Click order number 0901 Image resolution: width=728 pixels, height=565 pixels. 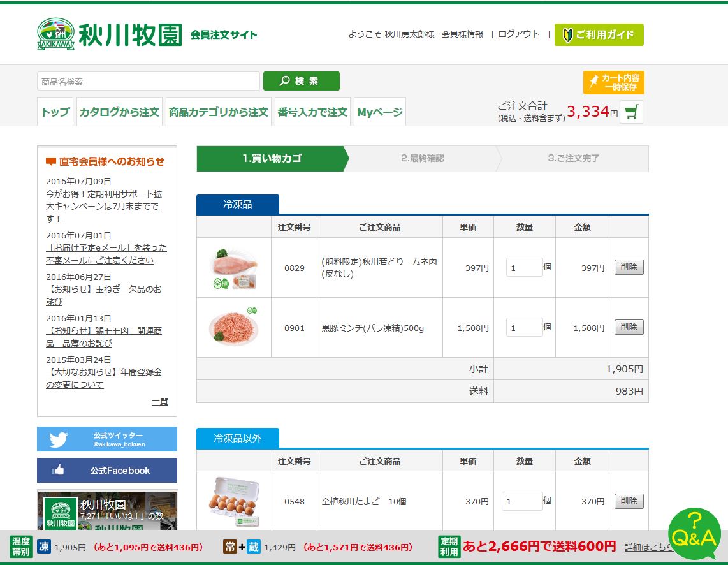(295, 328)
